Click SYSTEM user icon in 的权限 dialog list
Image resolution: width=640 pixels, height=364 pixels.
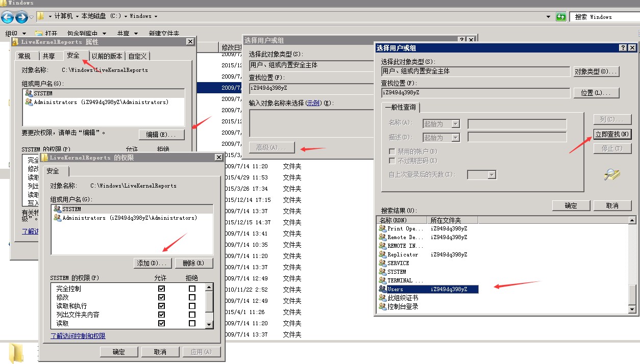point(57,209)
